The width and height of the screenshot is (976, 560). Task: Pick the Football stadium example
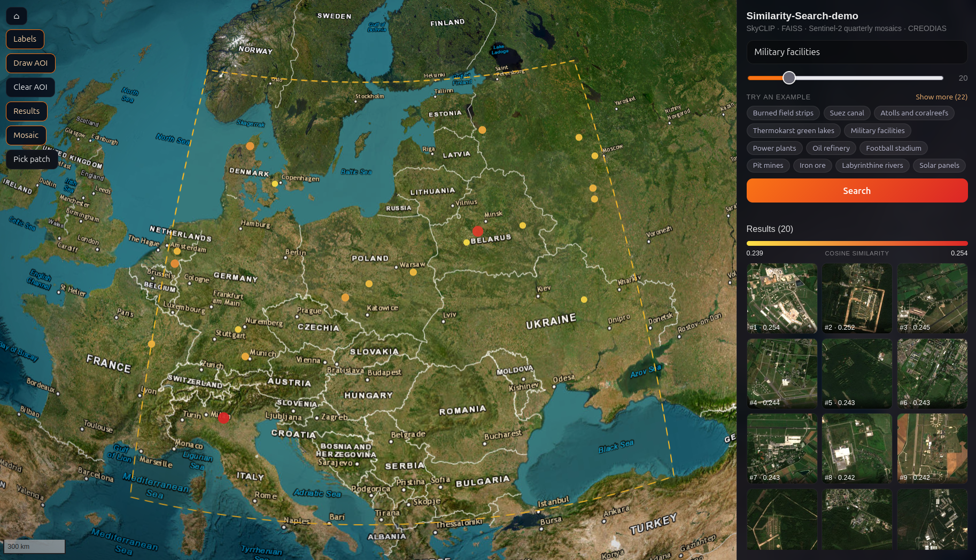(x=894, y=148)
